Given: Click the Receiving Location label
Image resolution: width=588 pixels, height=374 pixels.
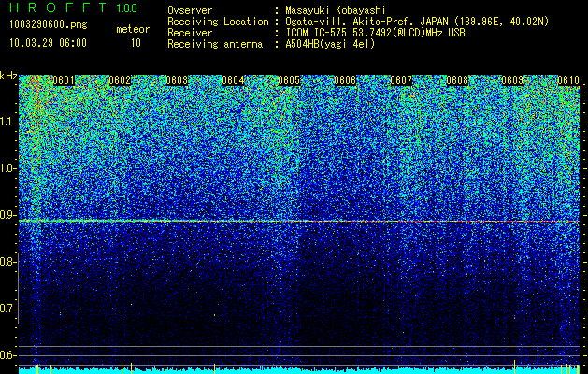Looking at the screenshot, I should [218, 22].
